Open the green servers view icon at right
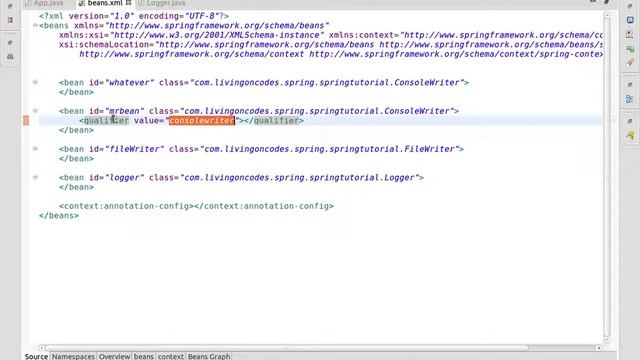This screenshot has height=360, width=640. coord(630,49)
